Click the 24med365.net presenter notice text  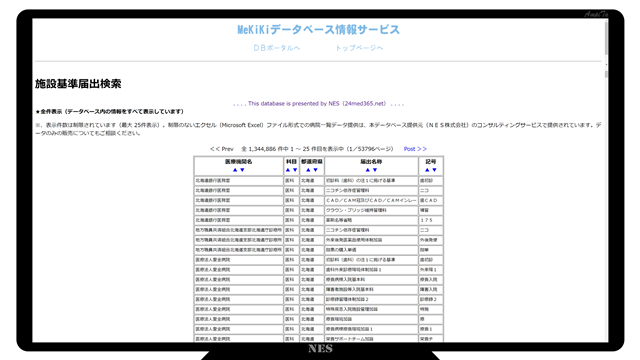[318, 104]
